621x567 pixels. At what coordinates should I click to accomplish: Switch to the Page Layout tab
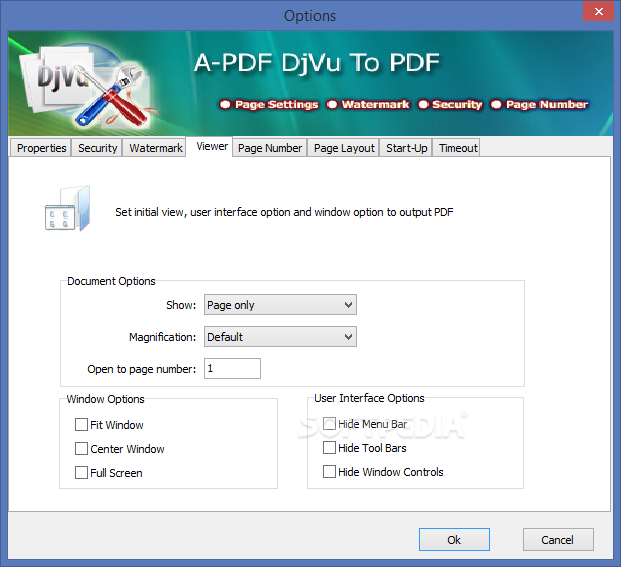(x=344, y=148)
